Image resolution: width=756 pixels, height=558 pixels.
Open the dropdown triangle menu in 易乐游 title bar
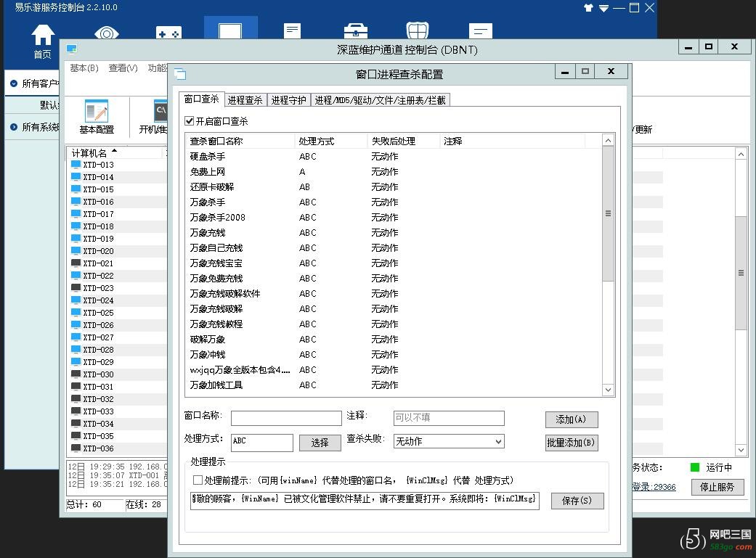click(603, 8)
